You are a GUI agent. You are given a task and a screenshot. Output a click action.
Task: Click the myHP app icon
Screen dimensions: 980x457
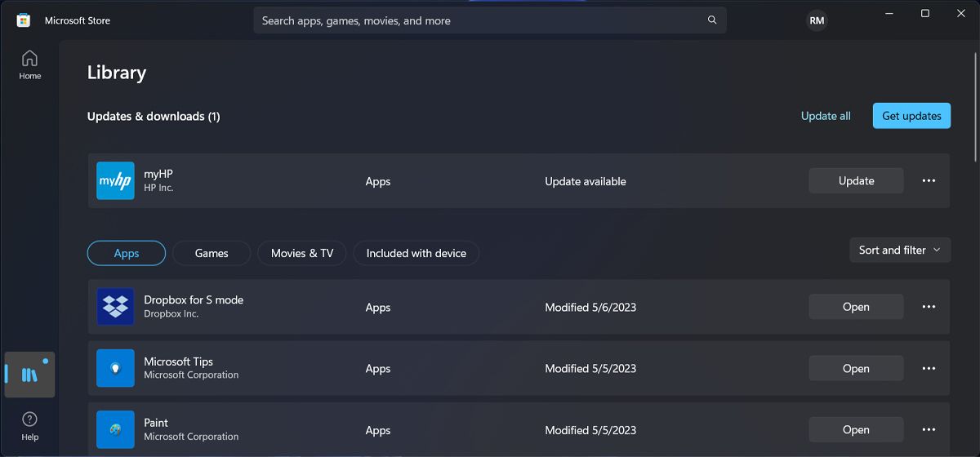click(115, 180)
